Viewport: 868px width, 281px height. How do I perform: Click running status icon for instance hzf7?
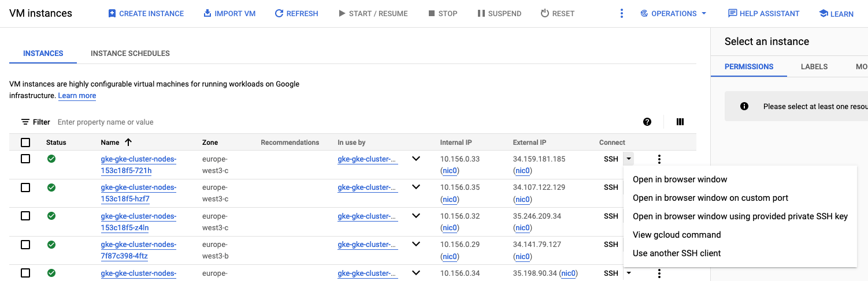pos(51,188)
